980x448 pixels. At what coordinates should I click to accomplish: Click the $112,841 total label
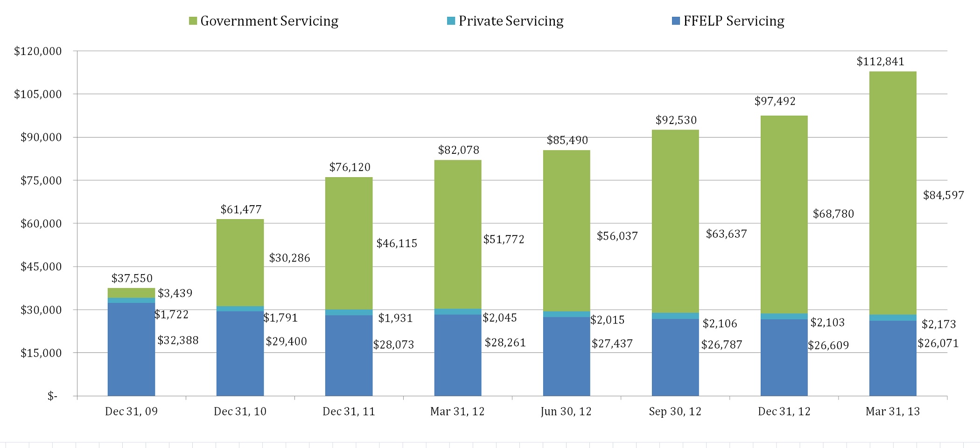pyautogui.click(x=880, y=62)
